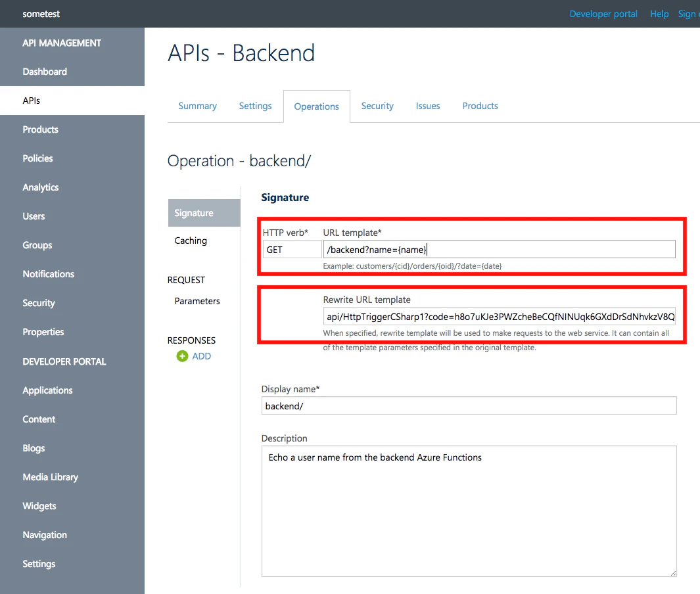
Task: Click into the Description text area
Action: [469, 511]
